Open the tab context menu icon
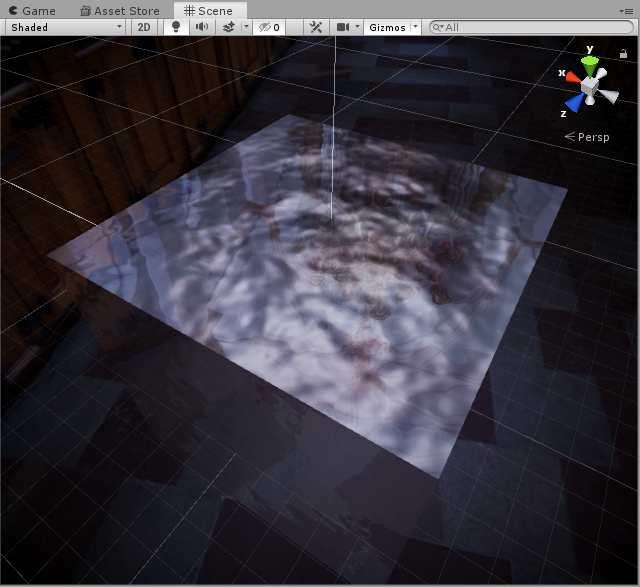640x587 pixels. (626, 11)
